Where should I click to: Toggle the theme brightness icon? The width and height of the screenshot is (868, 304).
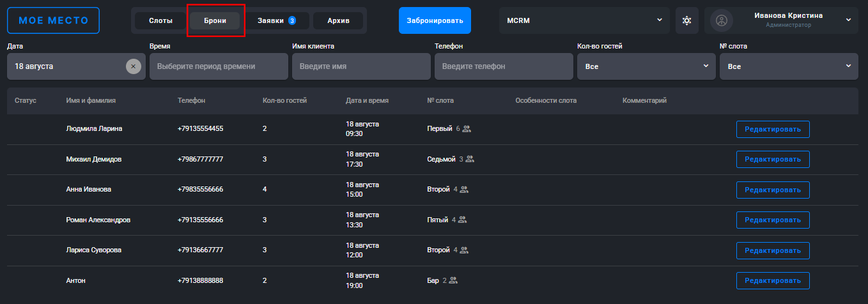click(686, 20)
